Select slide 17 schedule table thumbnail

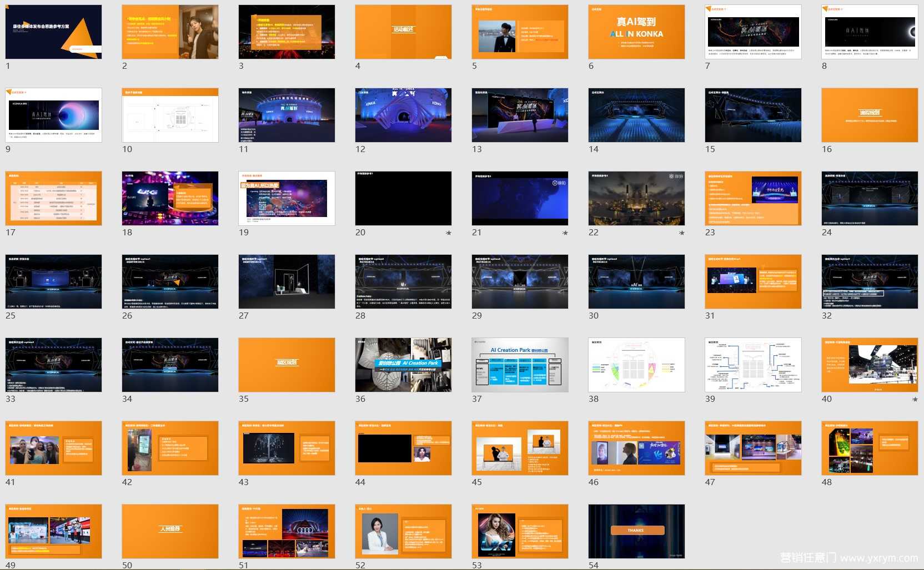click(53, 198)
